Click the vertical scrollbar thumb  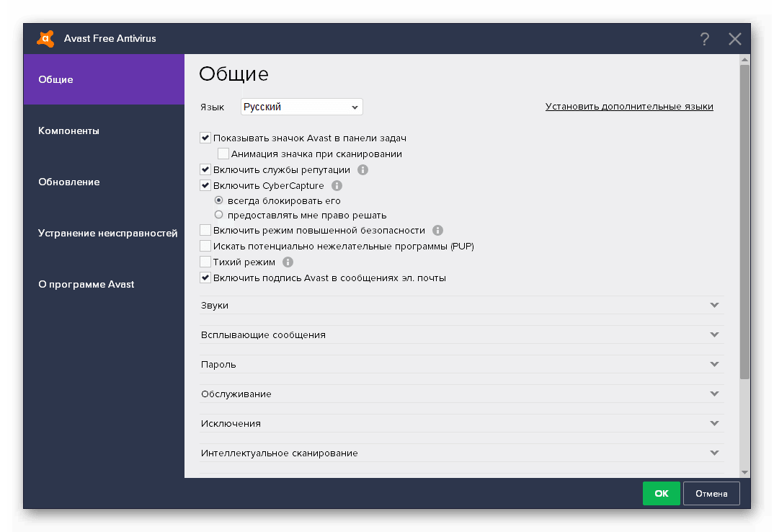pos(745,222)
